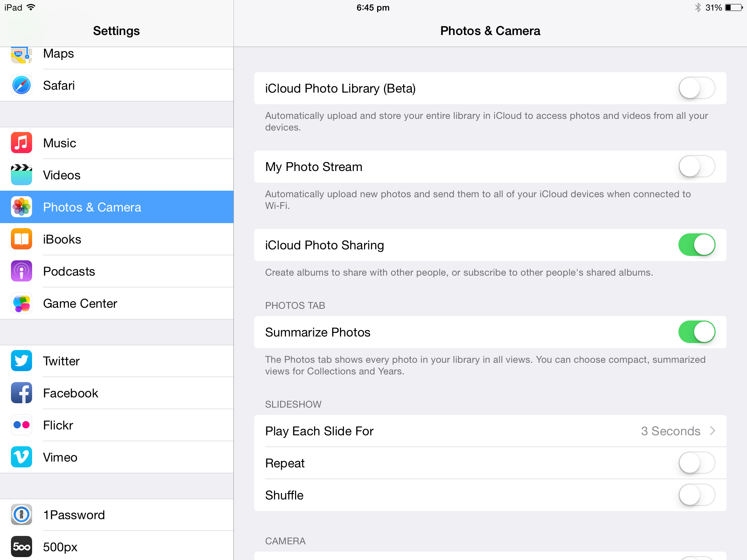Viewport: 747px width, 560px height.
Task: Open Safari settings via compass icon
Action: pos(22,85)
